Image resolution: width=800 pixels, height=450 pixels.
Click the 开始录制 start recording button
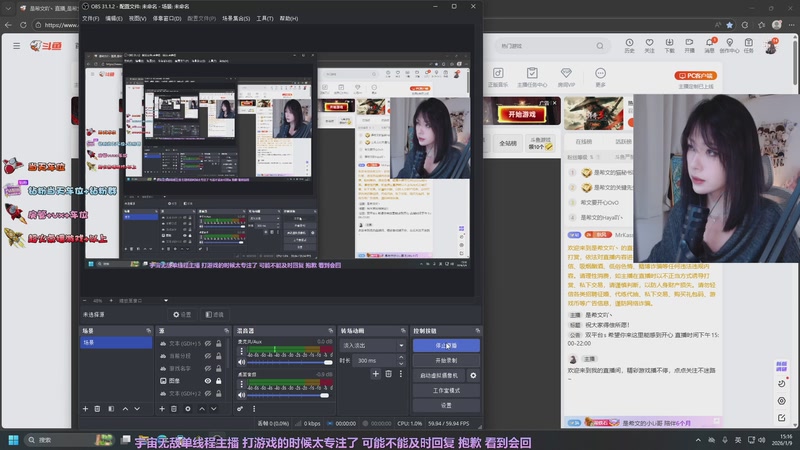pyautogui.click(x=446, y=360)
